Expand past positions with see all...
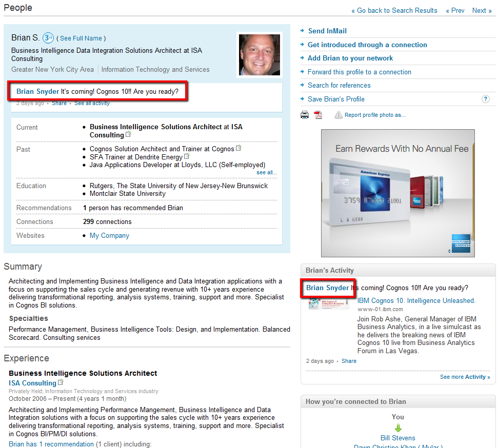This screenshot has height=448, width=498. click(x=267, y=172)
